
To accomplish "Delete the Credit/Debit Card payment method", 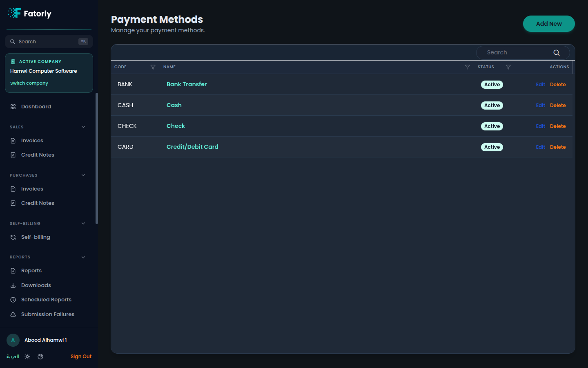I will (x=558, y=147).
